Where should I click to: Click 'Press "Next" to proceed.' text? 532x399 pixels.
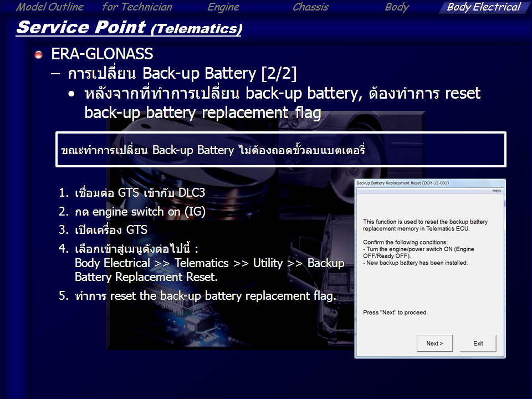(395, 313)
